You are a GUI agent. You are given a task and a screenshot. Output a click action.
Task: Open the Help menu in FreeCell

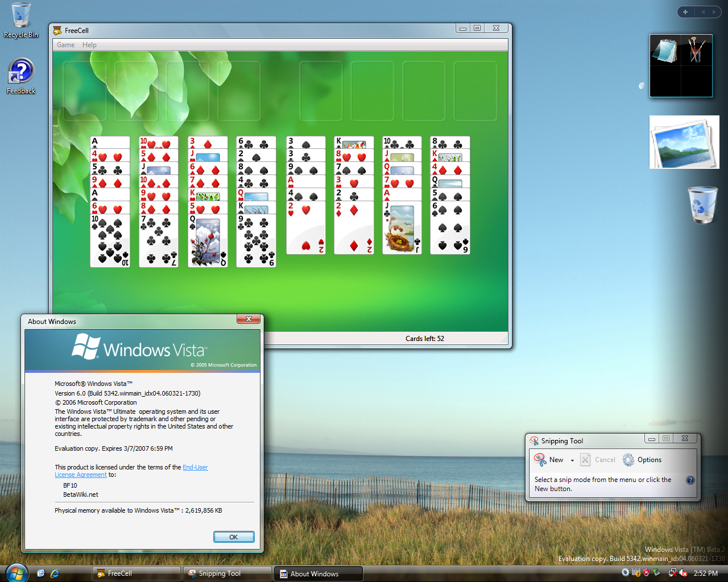(x=89, y=45)
